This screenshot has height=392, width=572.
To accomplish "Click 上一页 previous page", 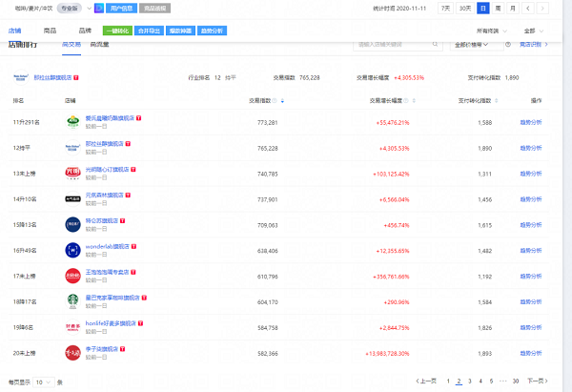I will (426, 382).
